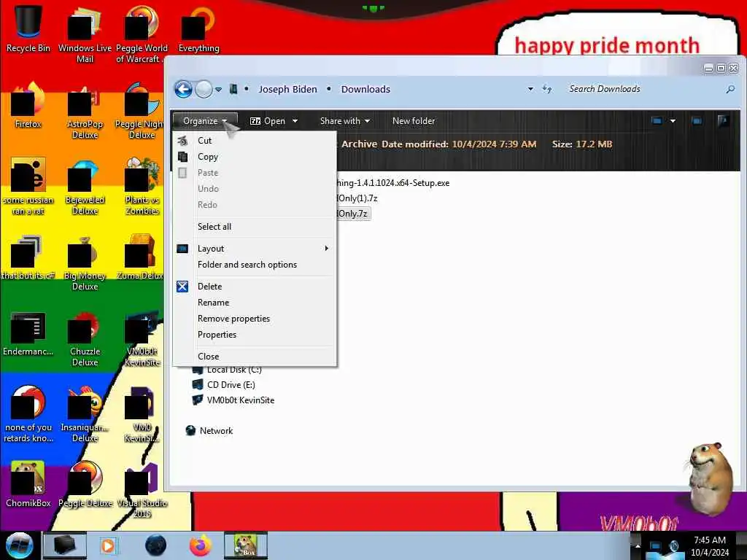Viewport: 747px width, 560px height.
Task: Select the file ending Only(1).7z
Action: (x=357, y=198)
